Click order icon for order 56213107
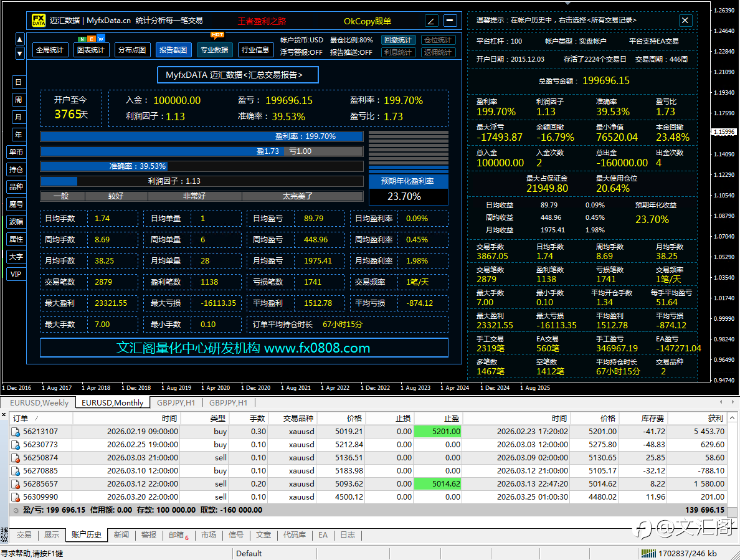This screenshot has height=560, width=740. pyautogui.click(x=15, y=432)
